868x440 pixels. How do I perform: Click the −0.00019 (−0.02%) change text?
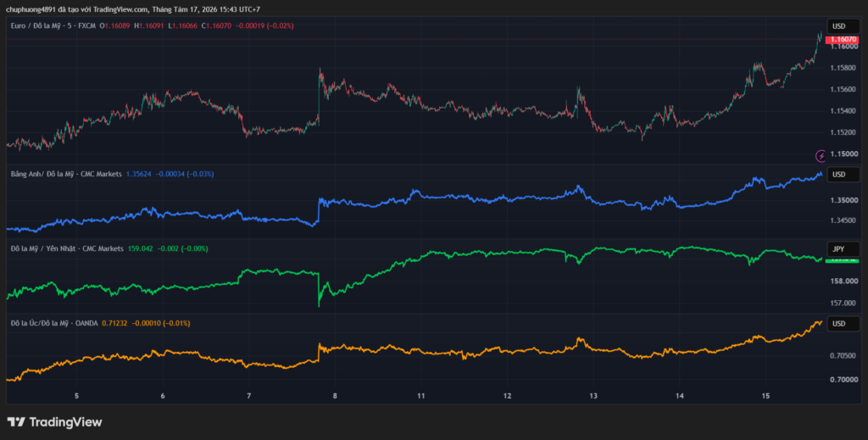(x=264, y=25)
